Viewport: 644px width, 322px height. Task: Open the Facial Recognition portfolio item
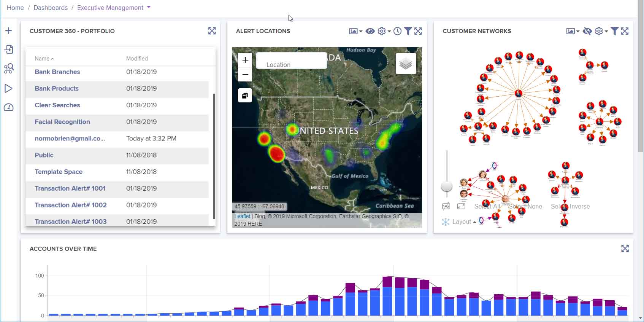tap(62, 122)
